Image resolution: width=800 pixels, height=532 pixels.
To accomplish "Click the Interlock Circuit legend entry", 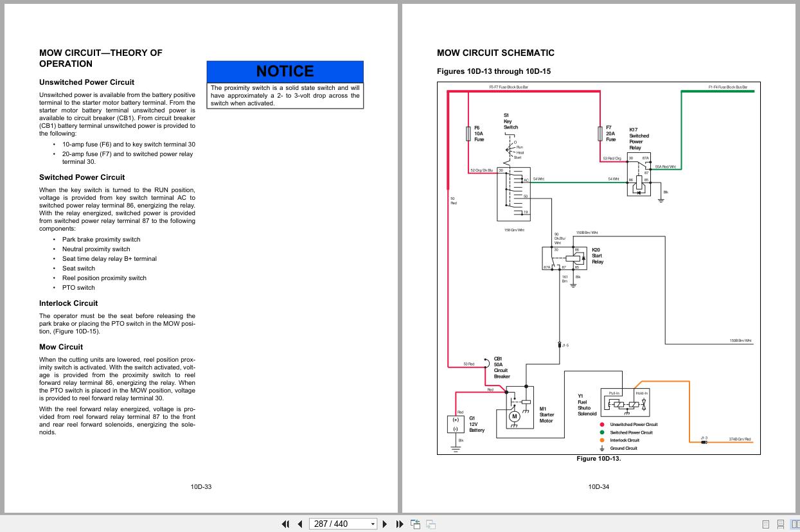I will (619, 440).
